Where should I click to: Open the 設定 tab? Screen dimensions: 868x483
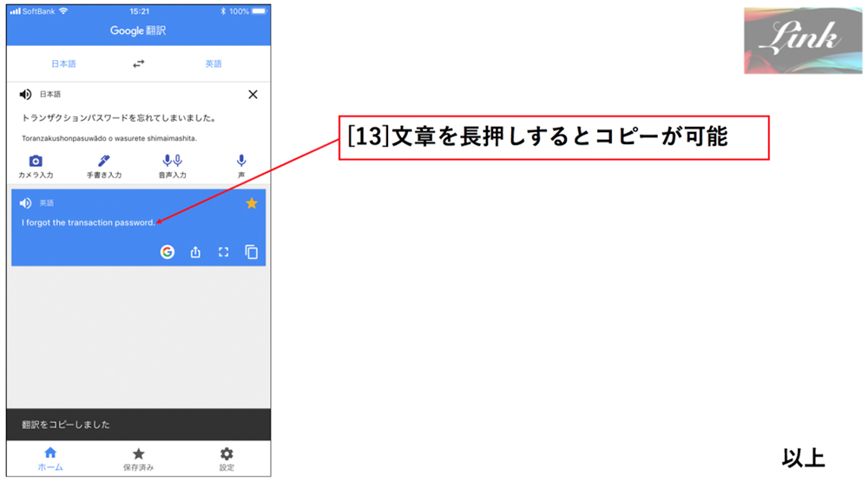coord(227,459)
